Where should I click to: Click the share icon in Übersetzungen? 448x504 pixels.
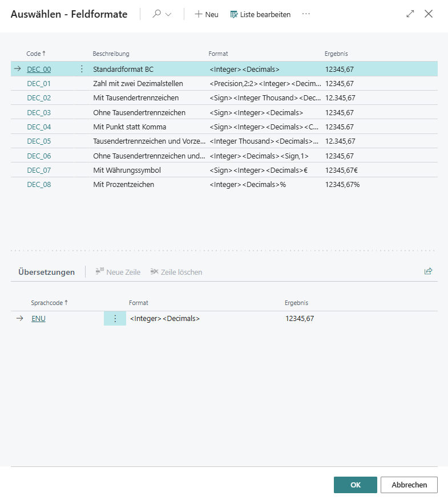tap(428, 271)
